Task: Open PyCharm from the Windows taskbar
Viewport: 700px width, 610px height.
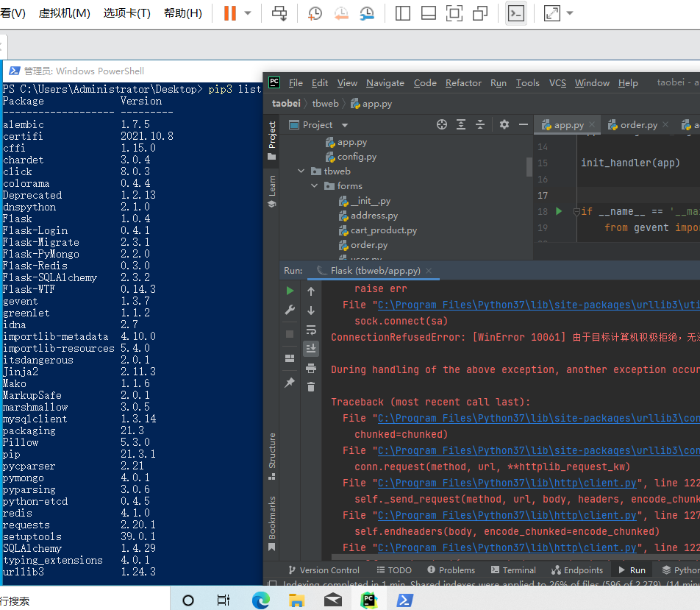Action: 369,600
